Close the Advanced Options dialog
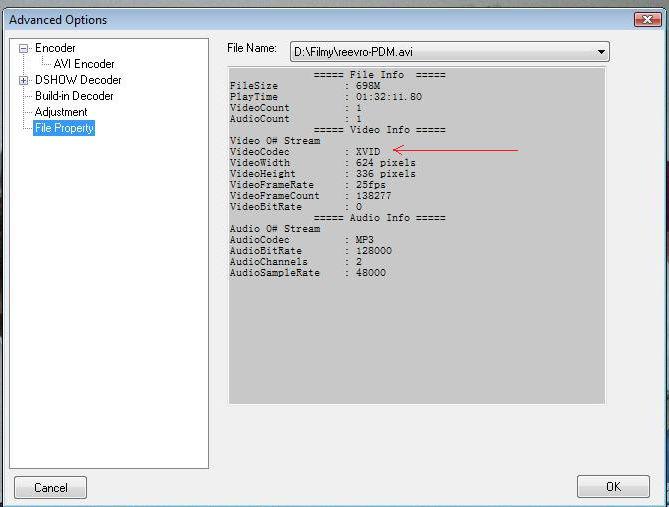Image resolution: width=669 pixels, height=507 pixels. pyautogui.click(x=647, y=20)
